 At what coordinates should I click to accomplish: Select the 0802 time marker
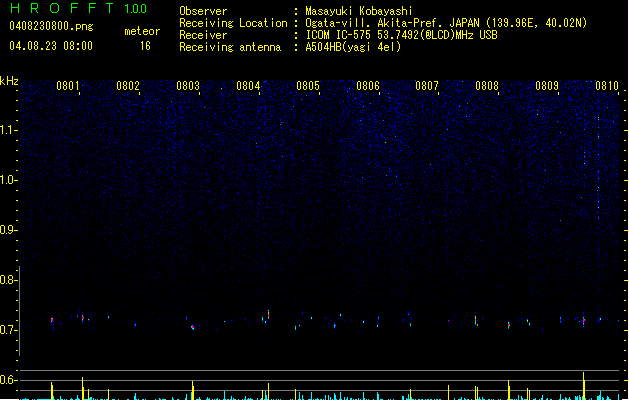[128, 86]
